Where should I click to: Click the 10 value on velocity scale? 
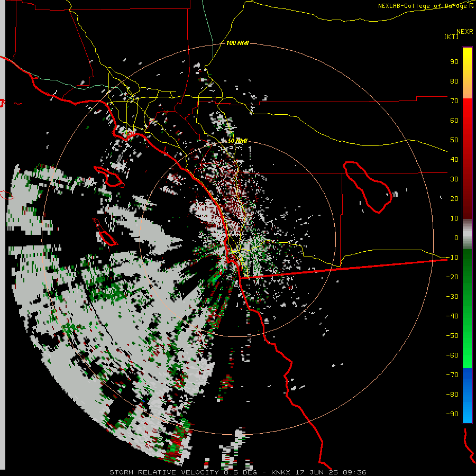click(454, 218)
